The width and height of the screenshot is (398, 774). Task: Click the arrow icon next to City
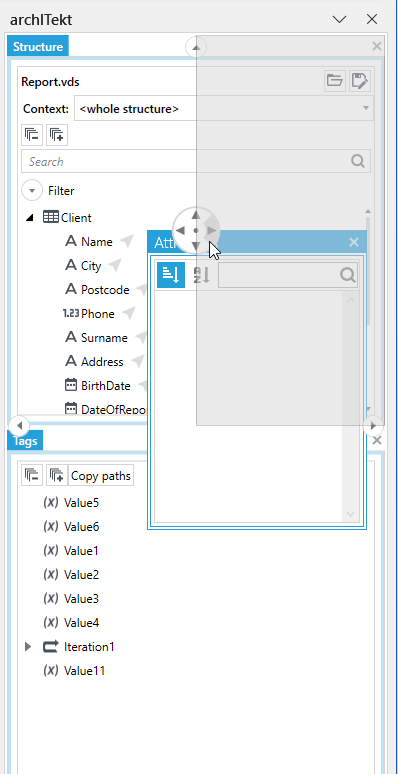(x=115, y=265)
